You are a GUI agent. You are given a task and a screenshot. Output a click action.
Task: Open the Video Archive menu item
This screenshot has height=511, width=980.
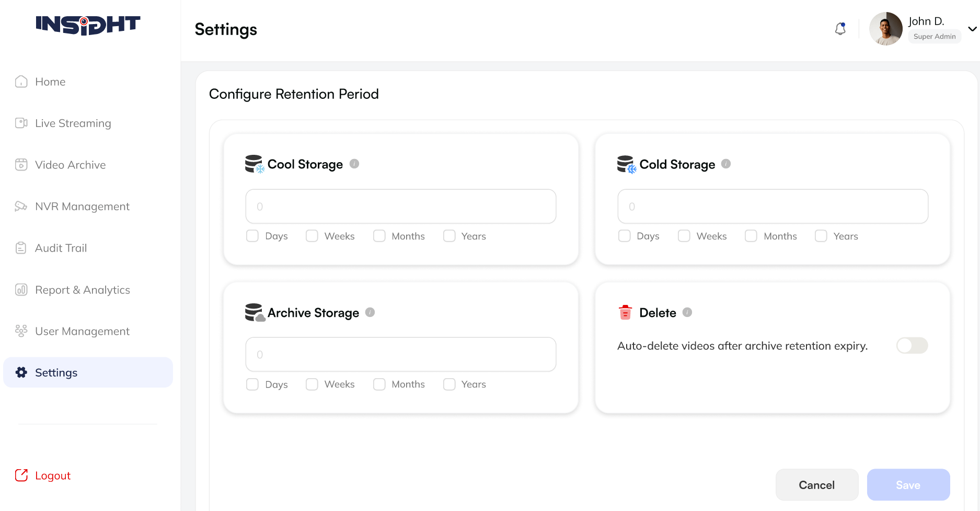70,165
